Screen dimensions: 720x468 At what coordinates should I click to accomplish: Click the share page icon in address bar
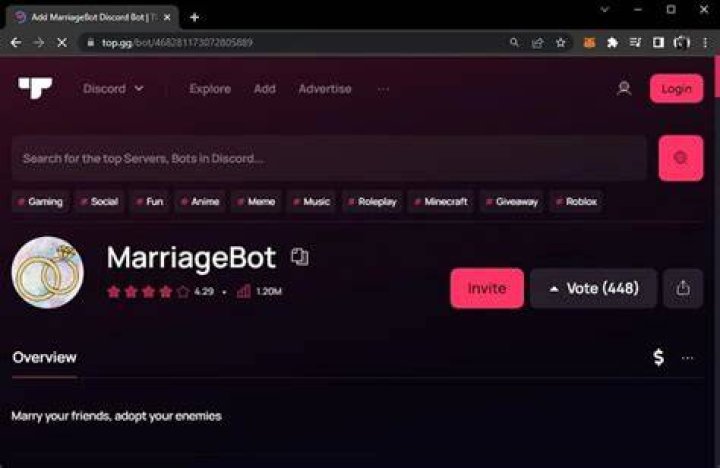(537, 43)
